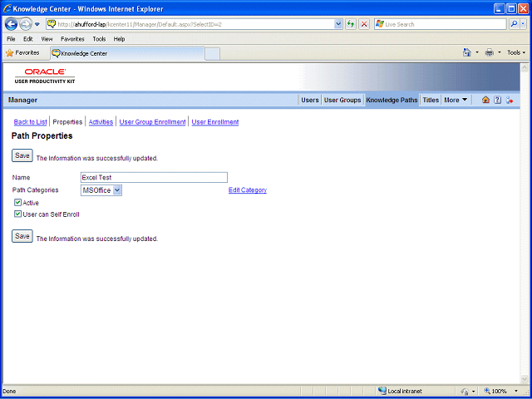Screen dimensions: 532x399
Task: Click the Path Properties heading
Action: [42, 136]
